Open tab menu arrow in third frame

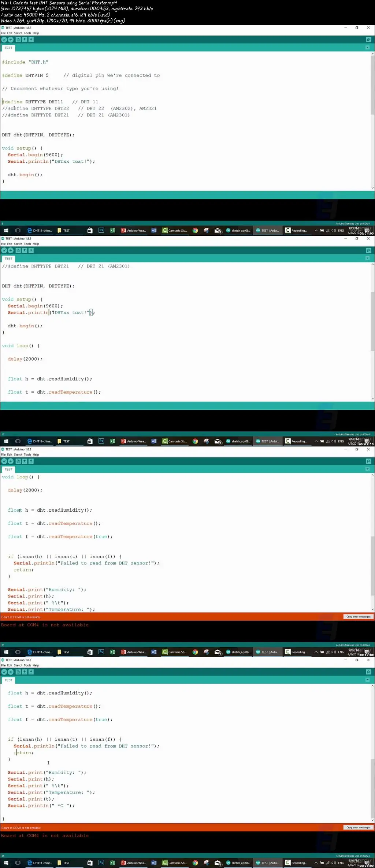click(367, 469)
